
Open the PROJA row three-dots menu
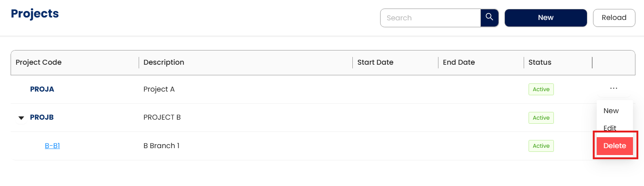[x=613, y=88]
